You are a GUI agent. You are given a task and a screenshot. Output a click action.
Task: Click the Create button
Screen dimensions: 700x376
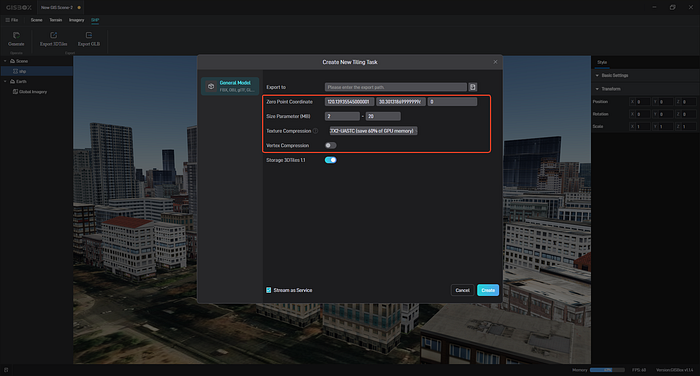(488, 290)
